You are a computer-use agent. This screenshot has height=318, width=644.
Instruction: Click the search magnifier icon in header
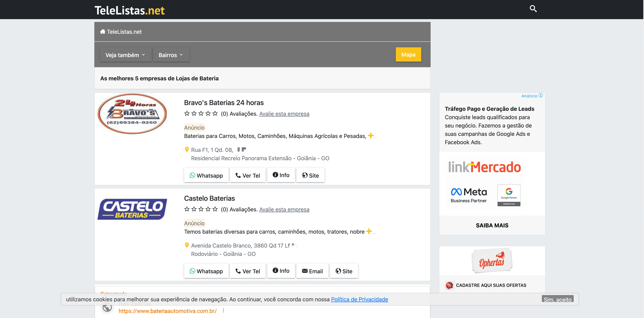[x=533, y=9]
